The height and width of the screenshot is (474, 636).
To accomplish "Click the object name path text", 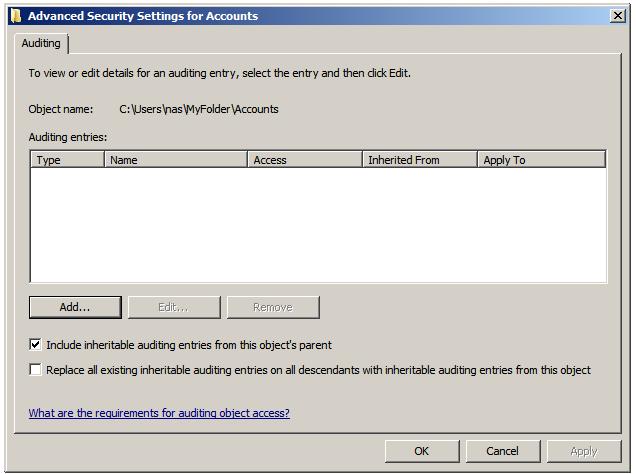I will [199, 109].
